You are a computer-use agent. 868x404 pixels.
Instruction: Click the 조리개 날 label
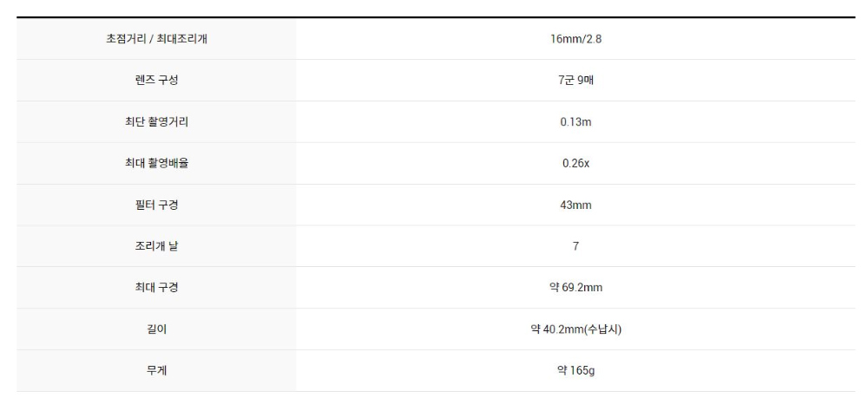click(x=156, y=246)
